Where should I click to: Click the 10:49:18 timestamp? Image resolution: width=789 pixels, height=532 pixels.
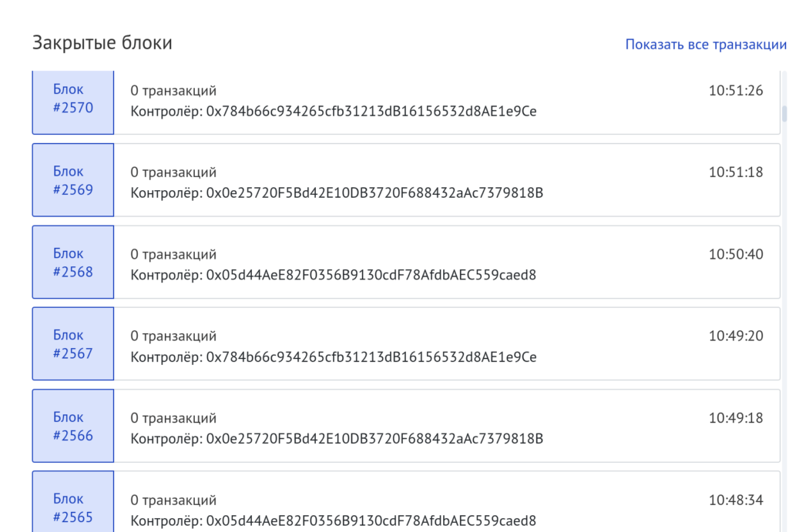736,418
